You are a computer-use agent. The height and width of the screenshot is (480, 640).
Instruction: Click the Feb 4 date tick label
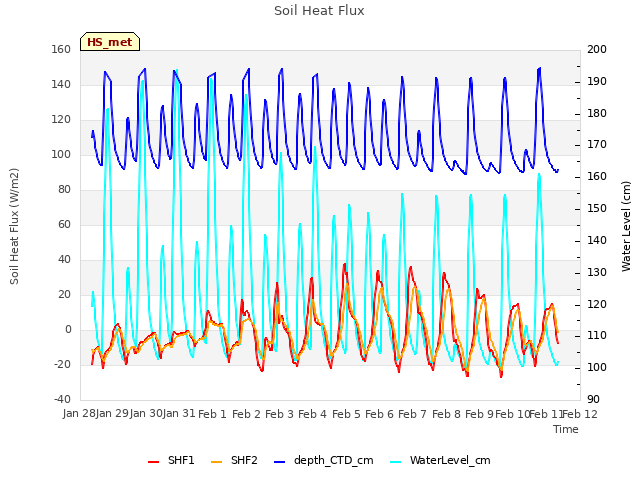(x=312, y=414)
